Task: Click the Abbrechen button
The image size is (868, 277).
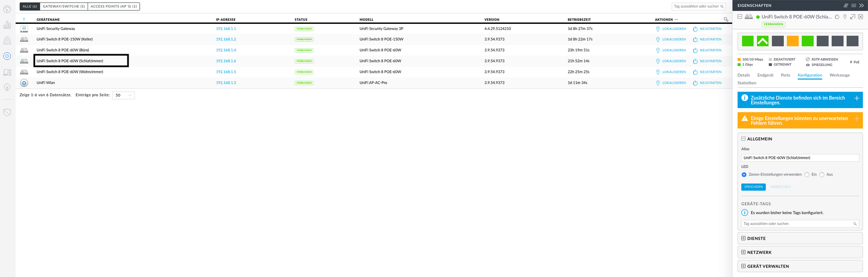Action: coord(780,187)
